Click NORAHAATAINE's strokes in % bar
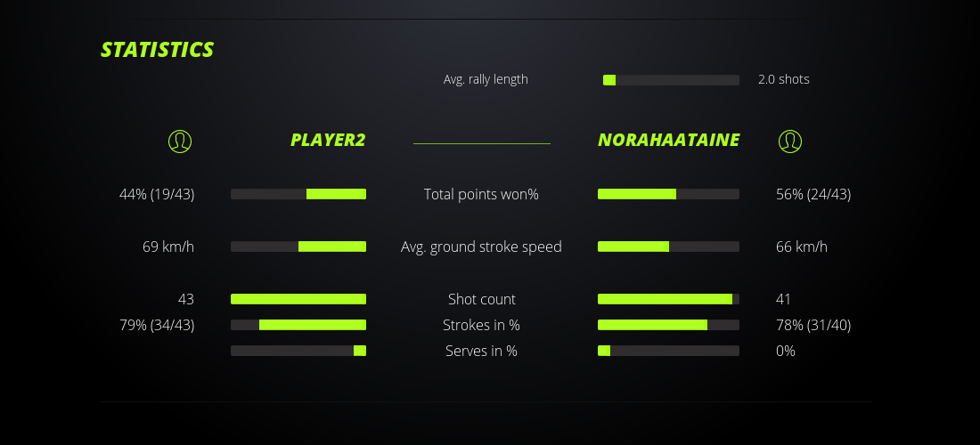This screenshot has height=445, width=980. (x=668, y=325)
